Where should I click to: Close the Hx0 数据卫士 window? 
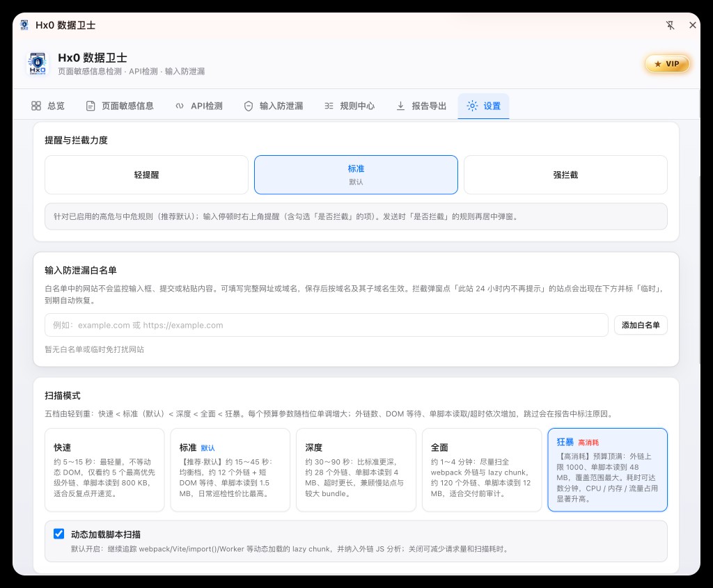click(x=693, y=26)
